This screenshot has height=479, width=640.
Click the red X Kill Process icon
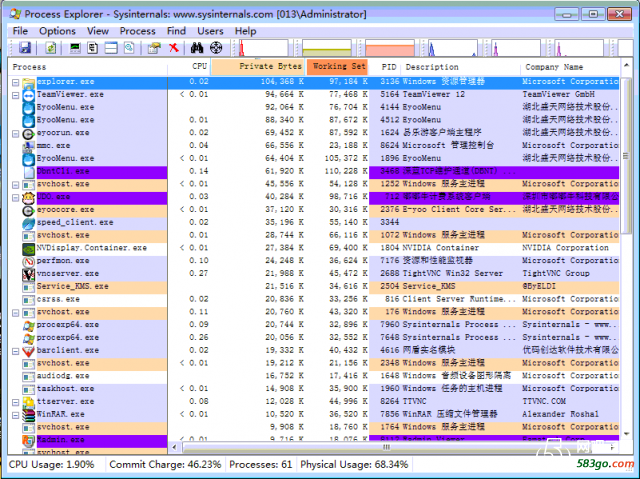[174, 48]
